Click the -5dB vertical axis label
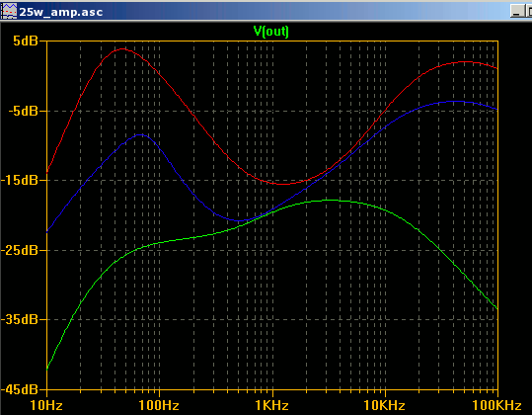This screenshot has width=532, height=415. tap(23, 111)
